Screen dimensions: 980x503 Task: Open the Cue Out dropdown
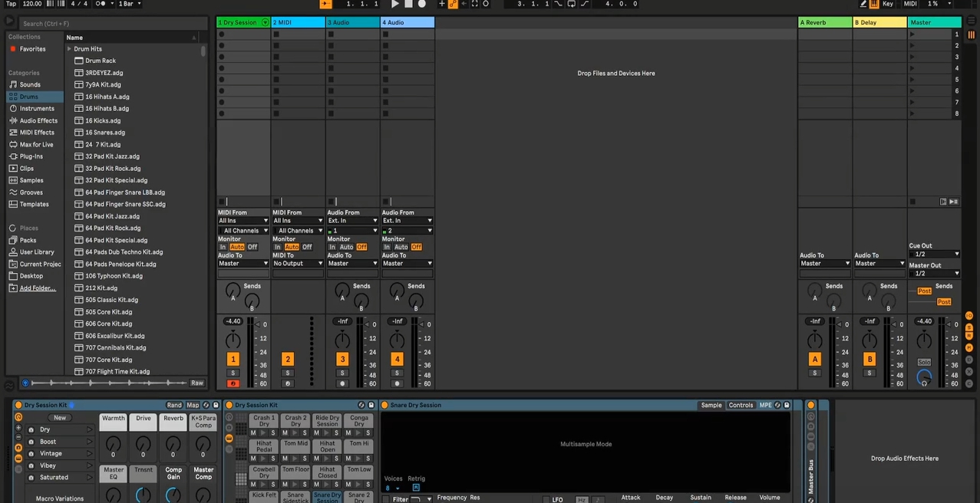[x=934, y=255]
